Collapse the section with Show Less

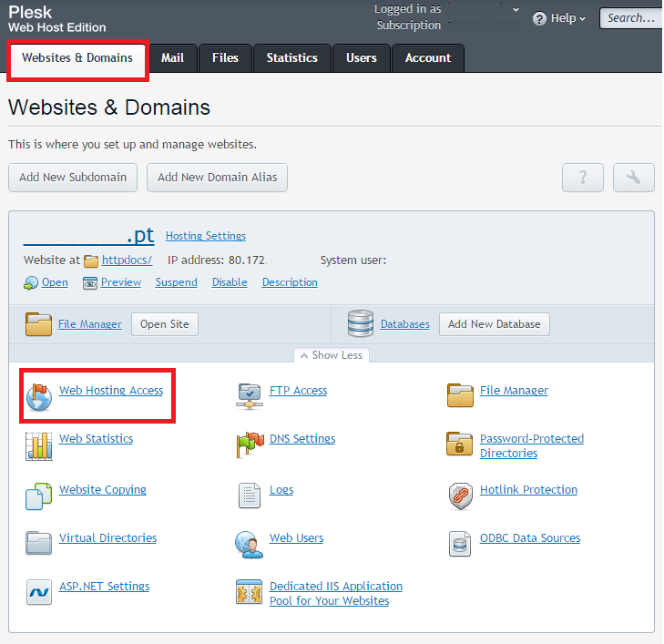(x=332, y=355)
